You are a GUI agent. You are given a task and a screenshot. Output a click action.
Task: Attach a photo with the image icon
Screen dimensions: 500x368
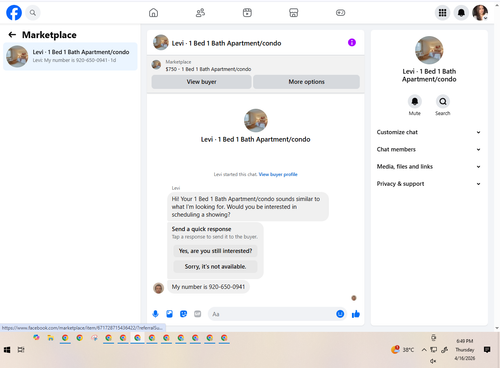pos(169,314)
